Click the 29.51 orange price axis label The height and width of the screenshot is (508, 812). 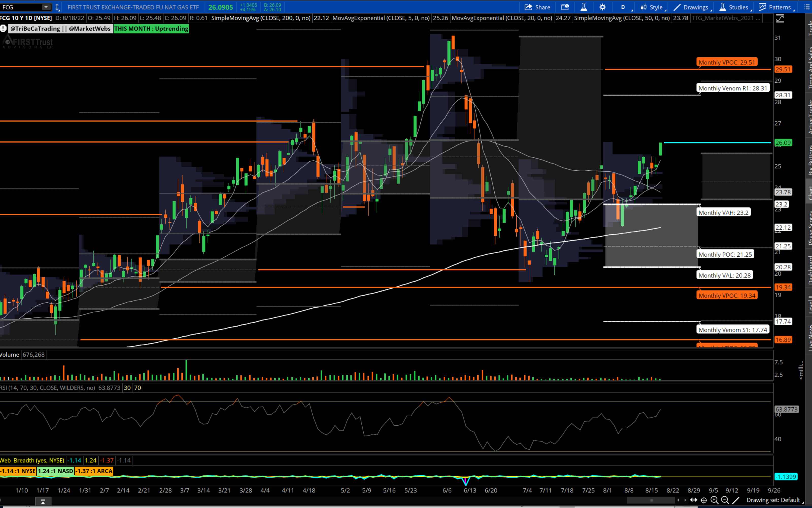click(783, 69)
